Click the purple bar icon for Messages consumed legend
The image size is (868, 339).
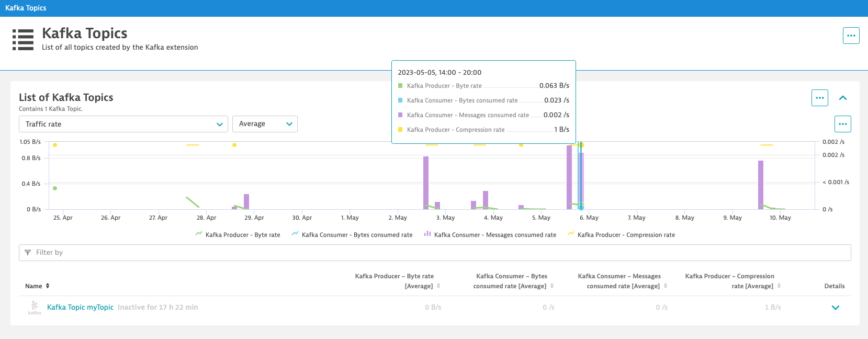point(427,234)
